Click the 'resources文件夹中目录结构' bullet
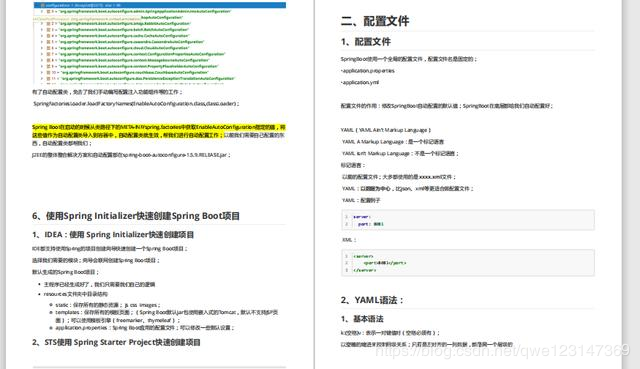The height and width of the screenshot is (369, 640). point(76,294)
